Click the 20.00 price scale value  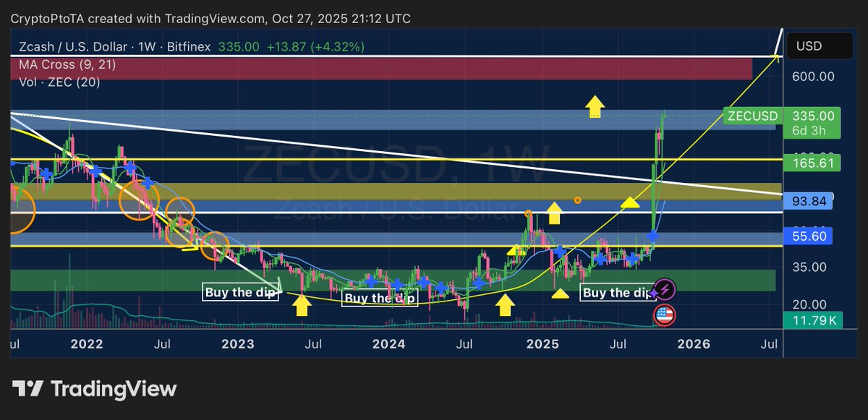coord(810,305)
